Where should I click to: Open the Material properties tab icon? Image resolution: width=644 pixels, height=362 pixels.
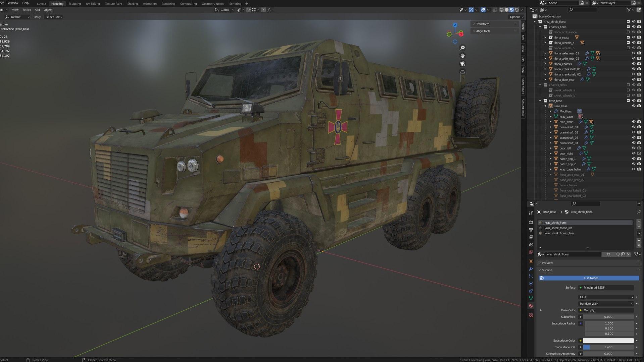coord(531,306)
